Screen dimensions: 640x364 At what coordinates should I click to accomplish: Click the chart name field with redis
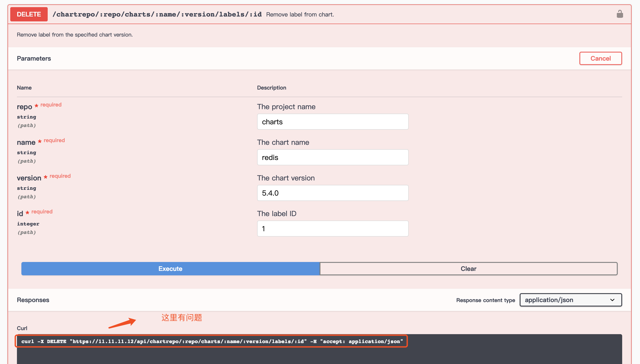click(x=332, y=157)
